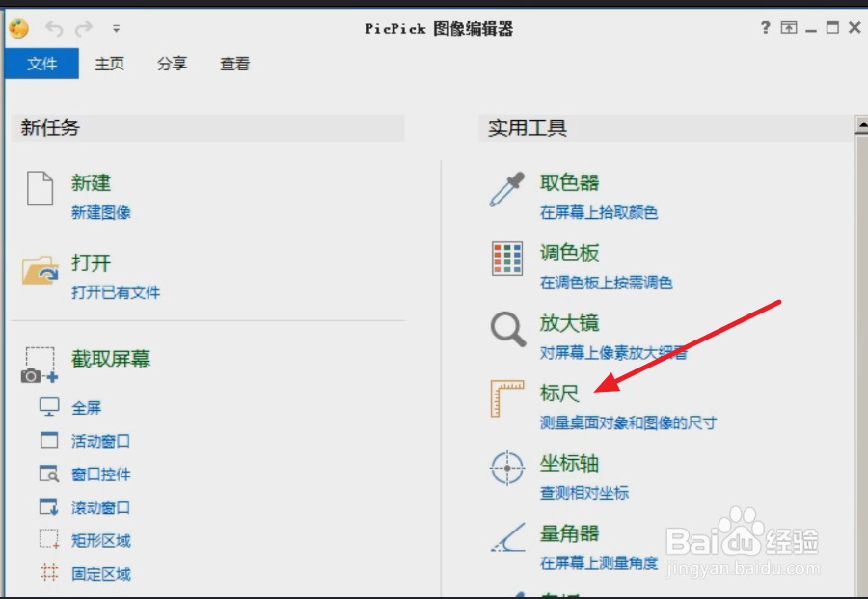The width and height of the screenshot is (868, 599).
Task: Capture a 窗口控件
Action: pos(100,475)
